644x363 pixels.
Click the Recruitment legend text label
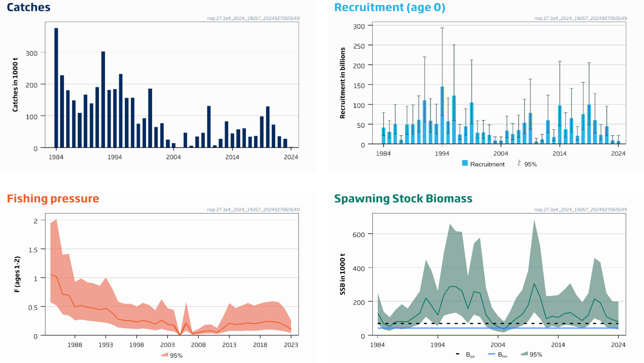click(487, 164)
